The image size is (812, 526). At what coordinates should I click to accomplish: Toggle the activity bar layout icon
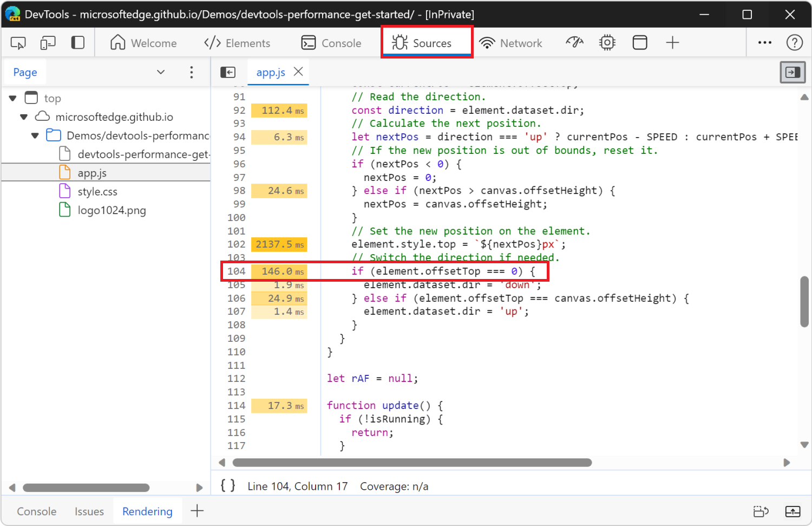[x=77, y=42]
